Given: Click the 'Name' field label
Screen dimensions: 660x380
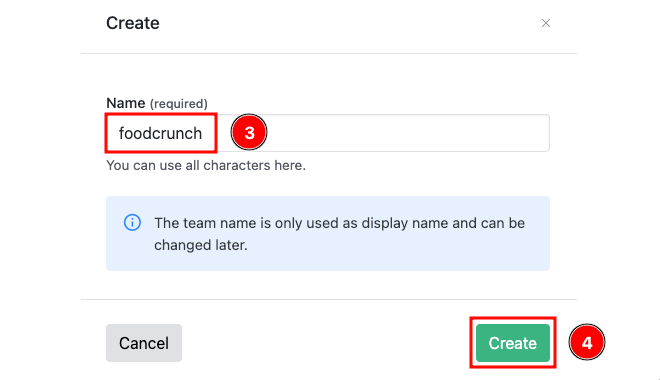Looking at the screenshot, I should point(125,103).
